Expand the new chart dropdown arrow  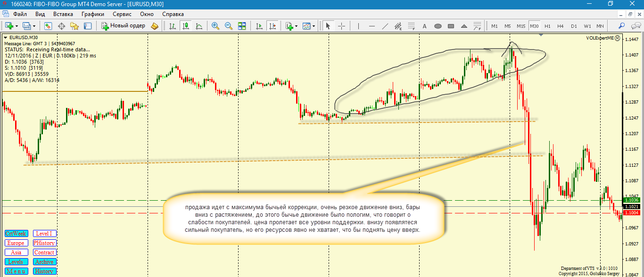[17, 26]
